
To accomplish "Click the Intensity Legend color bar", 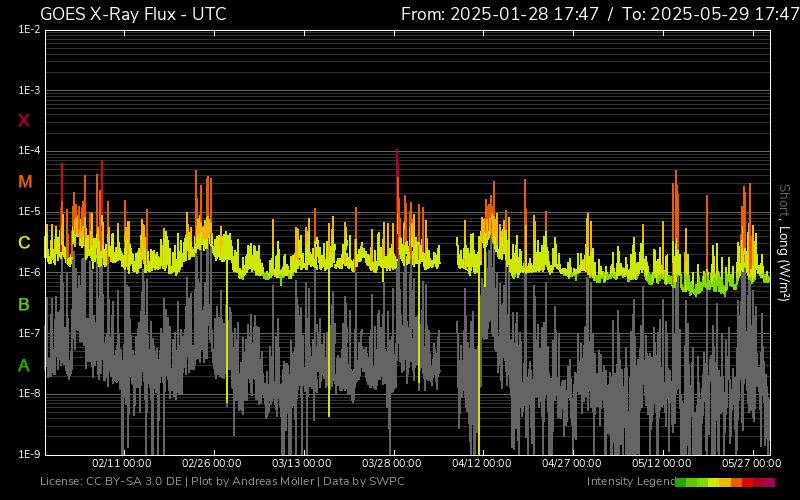I will pyautogui.click(x=724, y=482).
